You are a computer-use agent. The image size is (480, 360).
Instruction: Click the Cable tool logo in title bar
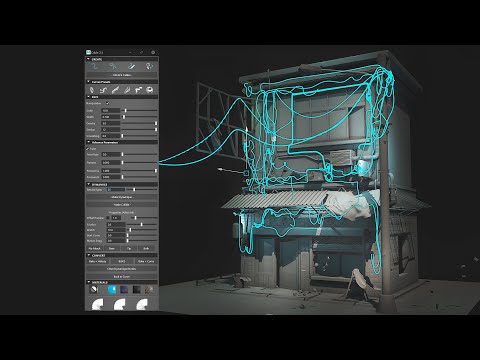point(88,52)
